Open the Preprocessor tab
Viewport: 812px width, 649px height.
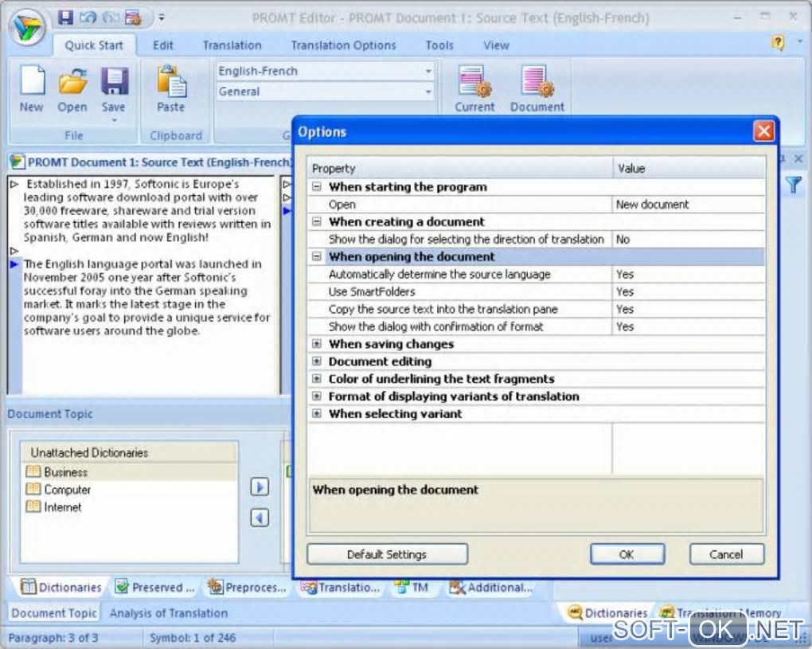pyautogui.click(x=247, y=588)
